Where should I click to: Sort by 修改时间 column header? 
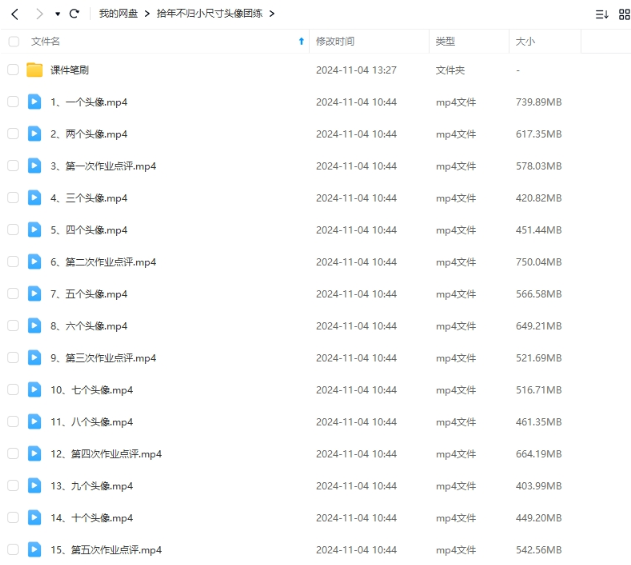click(335, 41)
